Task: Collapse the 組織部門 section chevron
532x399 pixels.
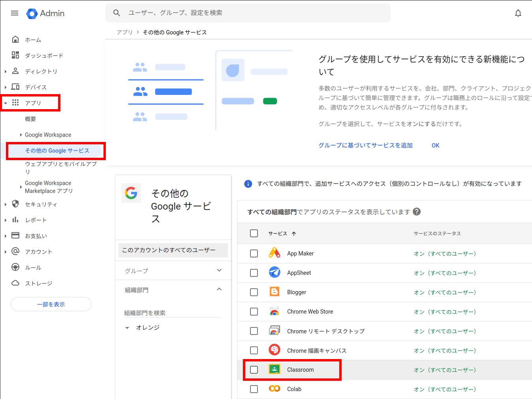Action: click(x=219, y=289)
